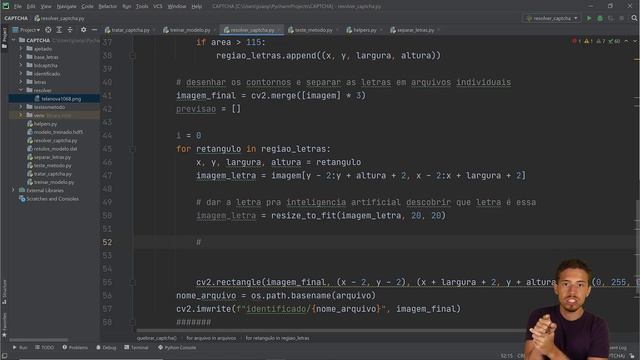The width and height of the screenshot is (640, 360).
Task: Open Project view selector dropdown
Action: (27, 30)
